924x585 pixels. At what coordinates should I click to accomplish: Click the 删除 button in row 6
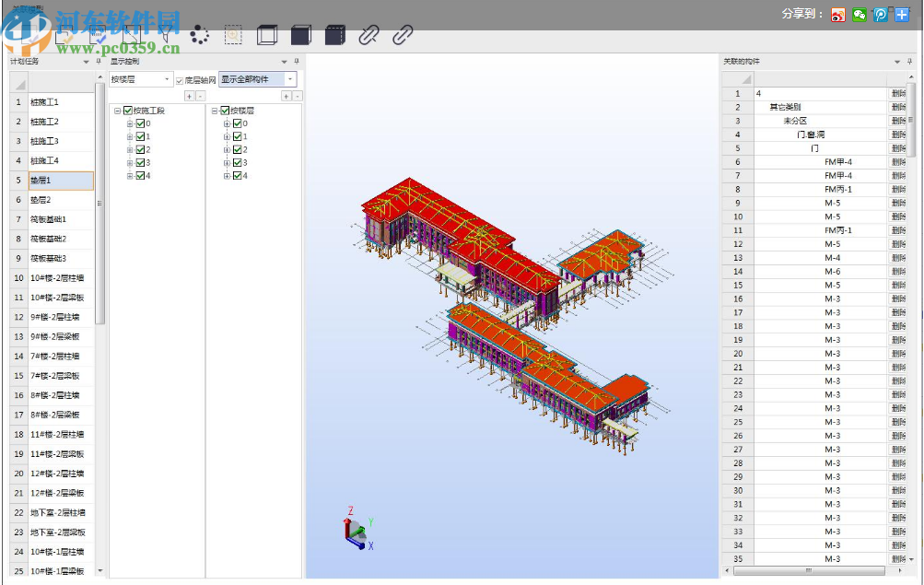[898, 162]
